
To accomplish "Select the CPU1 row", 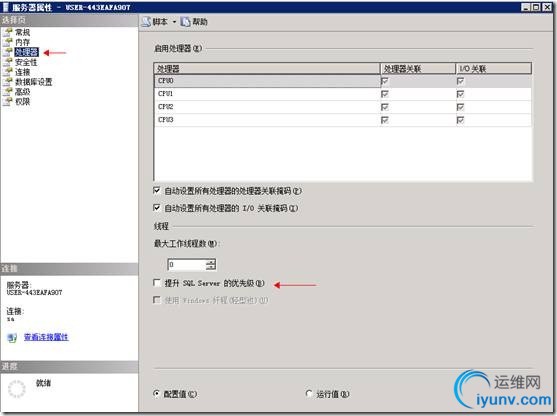I will click(x=343, y=94).
